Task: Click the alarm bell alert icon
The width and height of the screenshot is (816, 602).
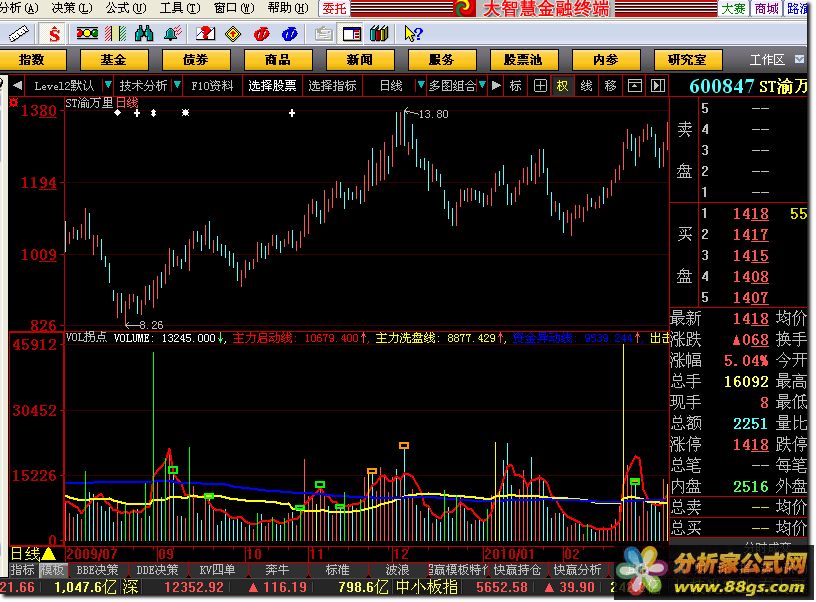Action: 172,34
